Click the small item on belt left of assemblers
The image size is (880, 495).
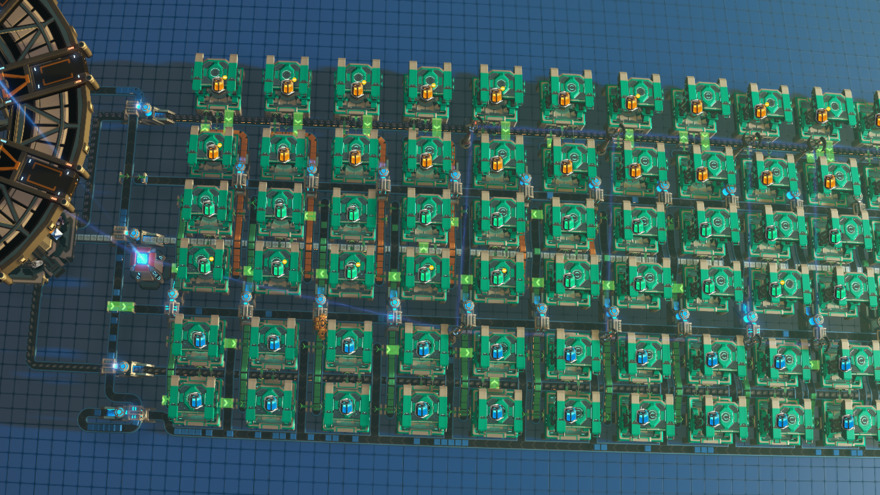[x=140, y=178]
